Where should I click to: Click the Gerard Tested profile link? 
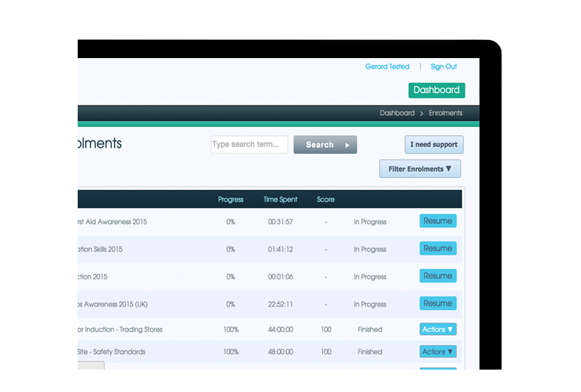(387, 66)
